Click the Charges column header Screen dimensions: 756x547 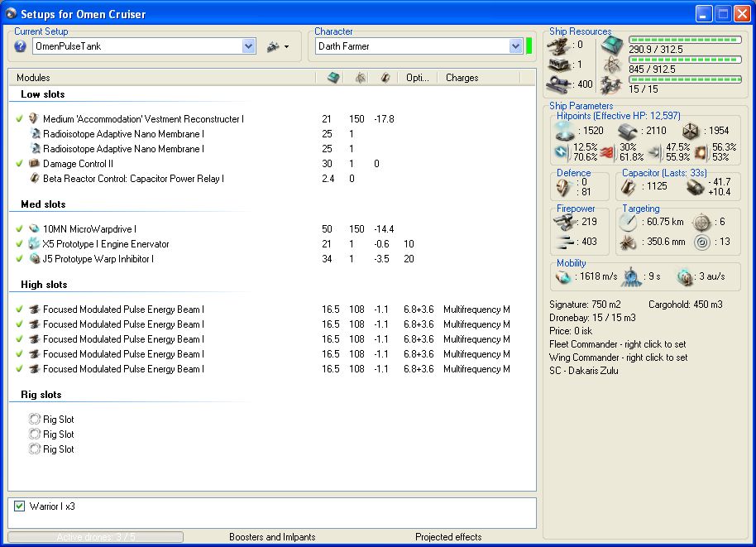click(x=462, y=78)
